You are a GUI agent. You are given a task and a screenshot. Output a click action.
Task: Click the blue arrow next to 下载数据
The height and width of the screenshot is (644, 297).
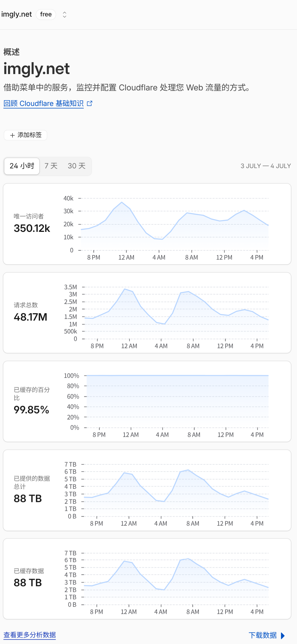pos(283,635)
